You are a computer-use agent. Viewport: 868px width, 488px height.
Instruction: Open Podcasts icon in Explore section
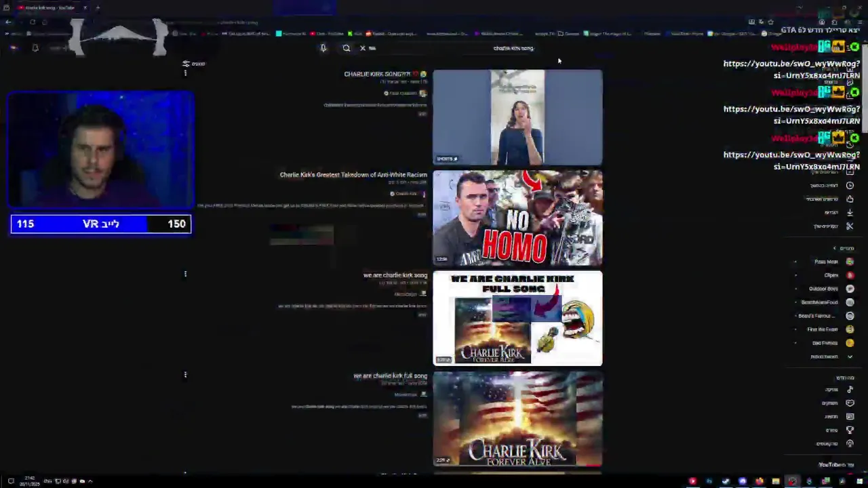(850, 444)
